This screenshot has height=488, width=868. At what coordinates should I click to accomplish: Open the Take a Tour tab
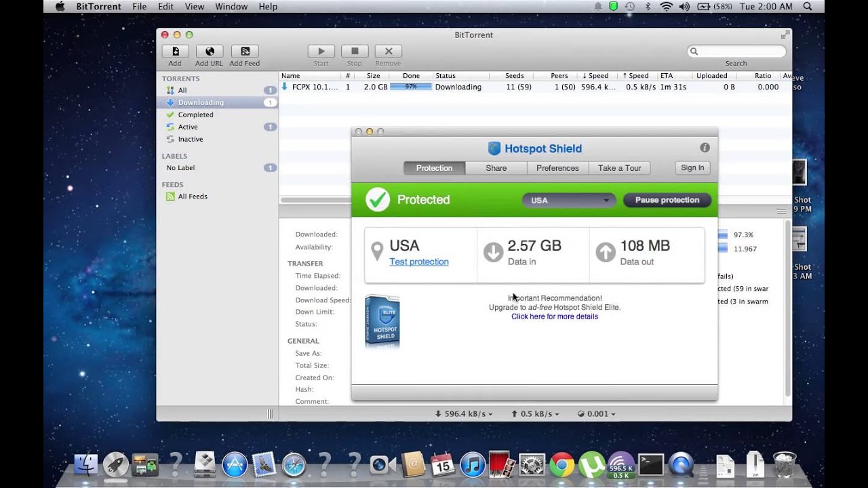tap(619, 168)
